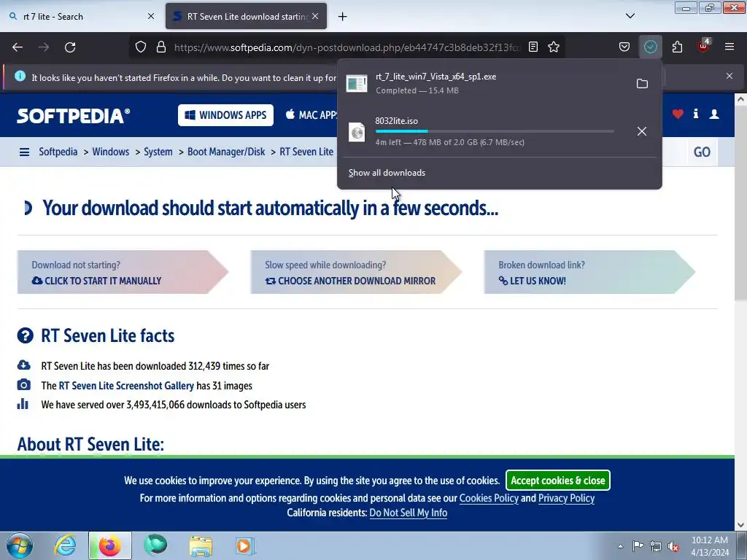Toggle reader view icon in address bar
Viewport: 747px width, 560px height.
pyautogui.click(x=533, y=47)
